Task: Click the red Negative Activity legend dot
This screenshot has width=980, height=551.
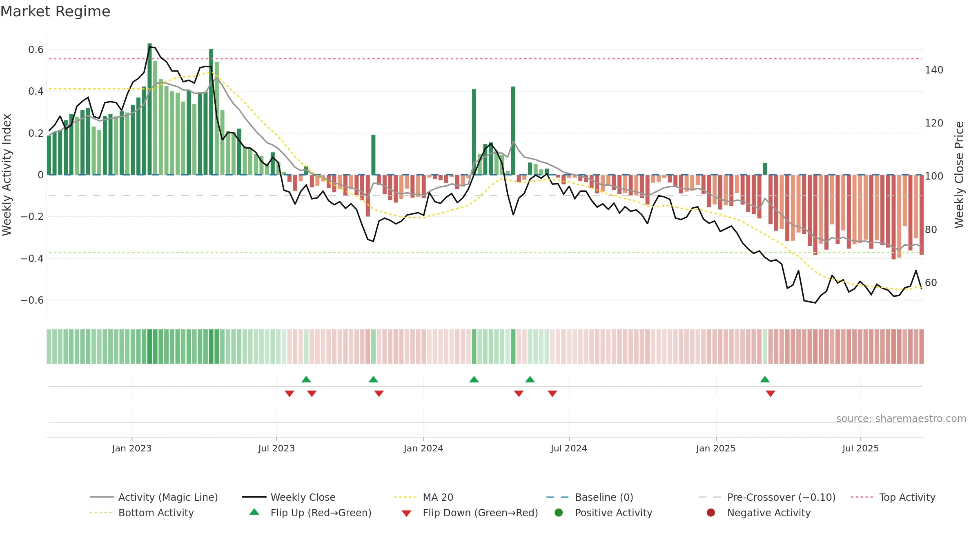Action: tap(711, 513)
